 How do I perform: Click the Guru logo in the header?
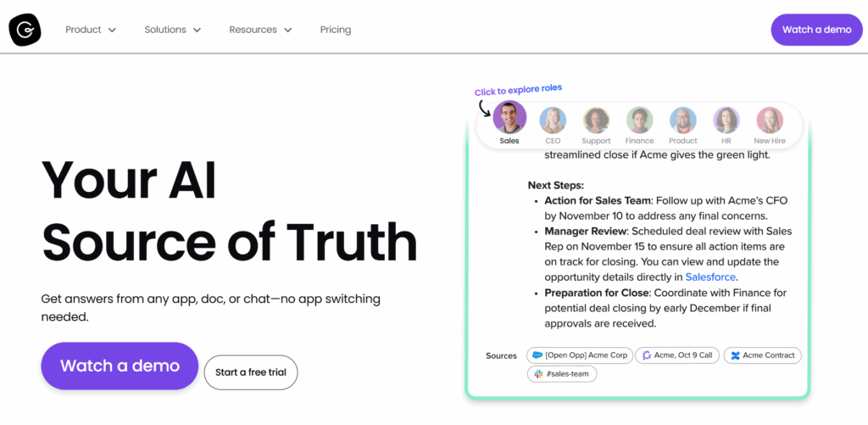[25, 30]
